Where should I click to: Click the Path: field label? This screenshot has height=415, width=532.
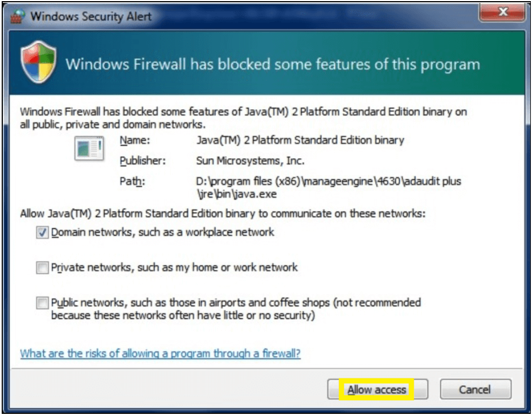point(132,181)
